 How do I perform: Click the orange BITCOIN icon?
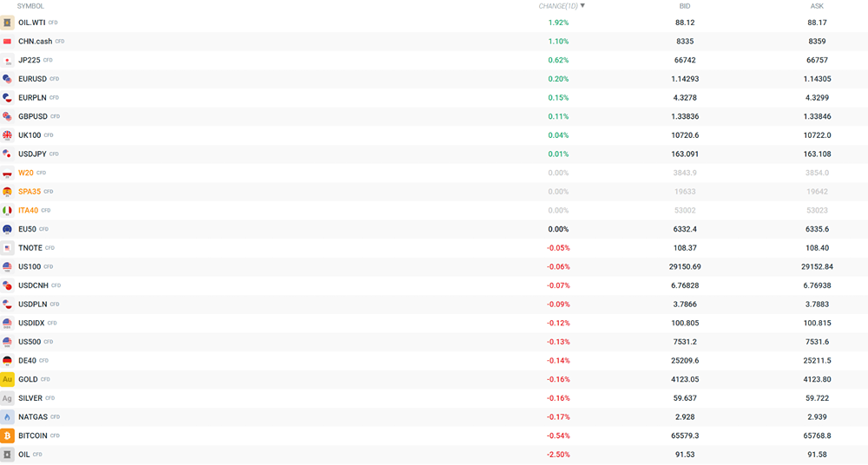click(x=7, y=436)
